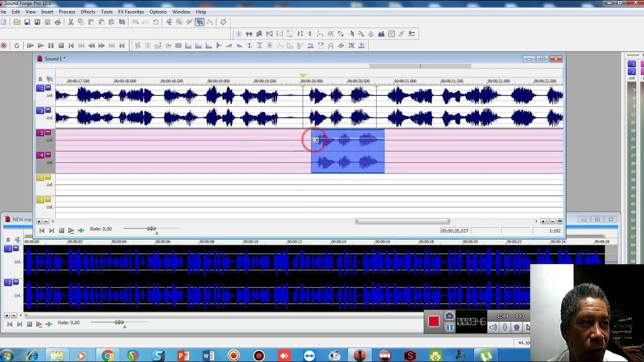
Task: Open the Process menu
Action: coord(67,12)
